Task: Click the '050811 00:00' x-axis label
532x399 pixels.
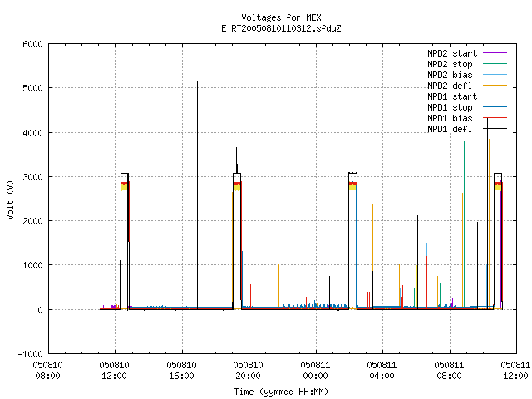Action: (x=315, y=370)
